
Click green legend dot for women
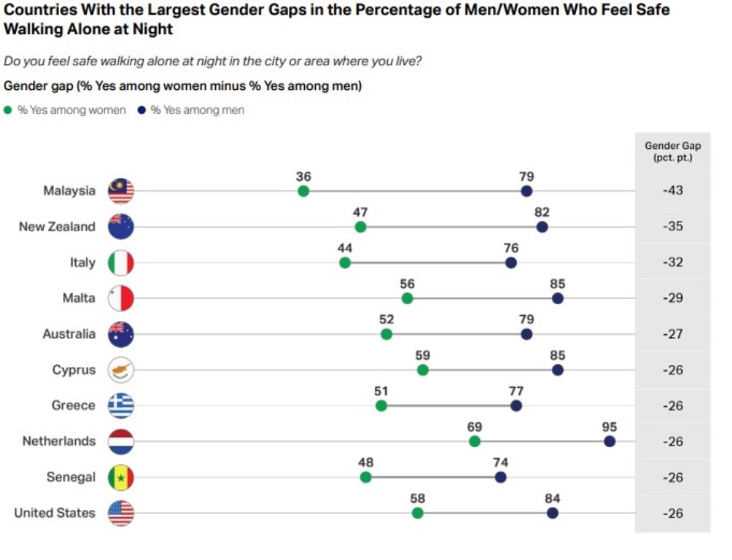click(8, 110)
